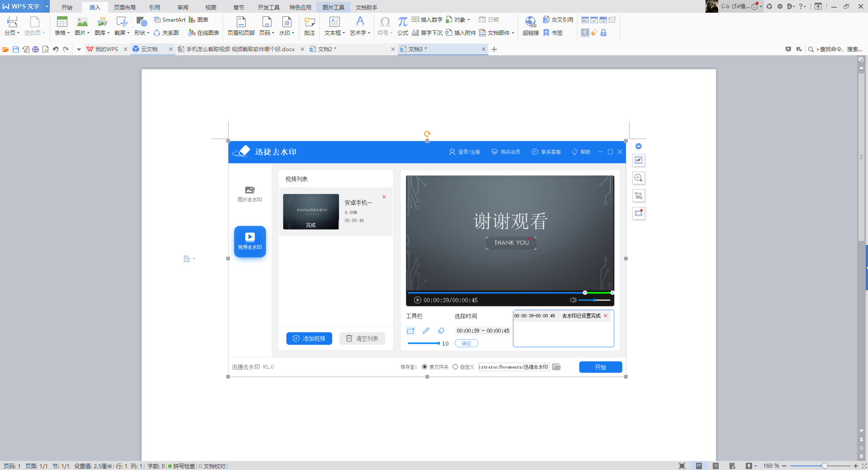Click the zoom slider handle in status bar

tap(825, 466)
